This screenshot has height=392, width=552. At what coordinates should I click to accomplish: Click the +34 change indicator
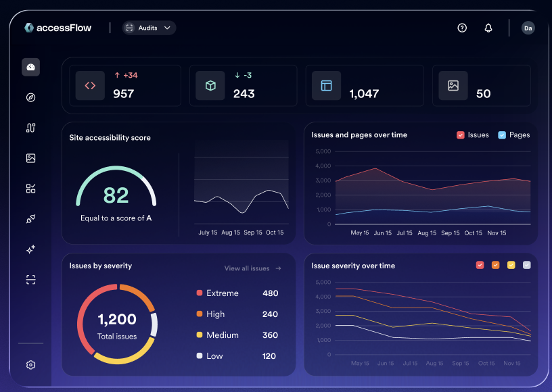pos(126,75)
